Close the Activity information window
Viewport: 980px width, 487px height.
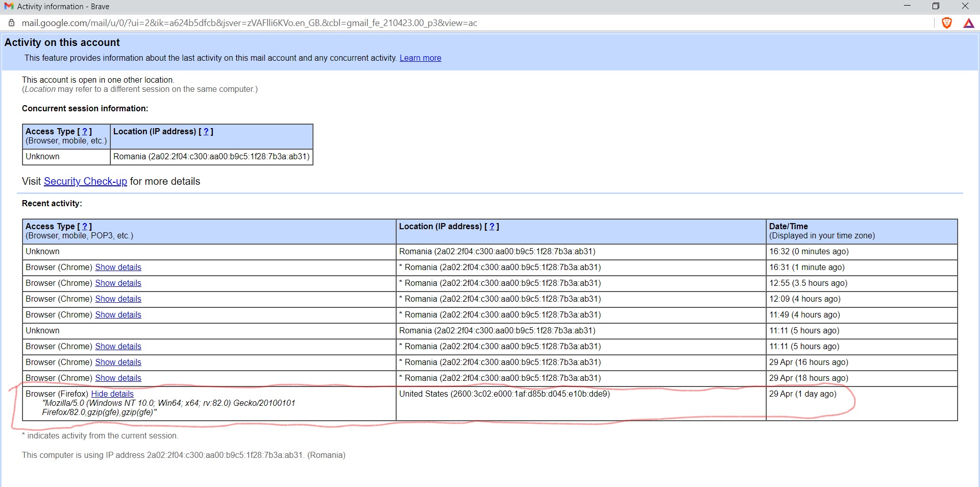click(965, 6)
